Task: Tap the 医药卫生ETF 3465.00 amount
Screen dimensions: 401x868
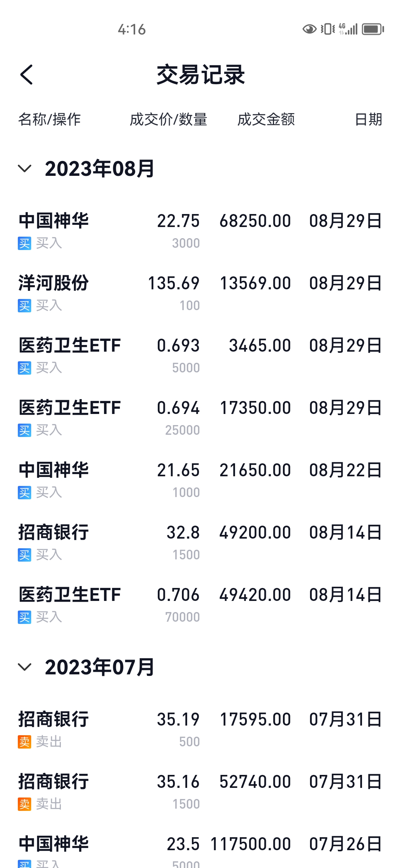Action: [260, 346]
